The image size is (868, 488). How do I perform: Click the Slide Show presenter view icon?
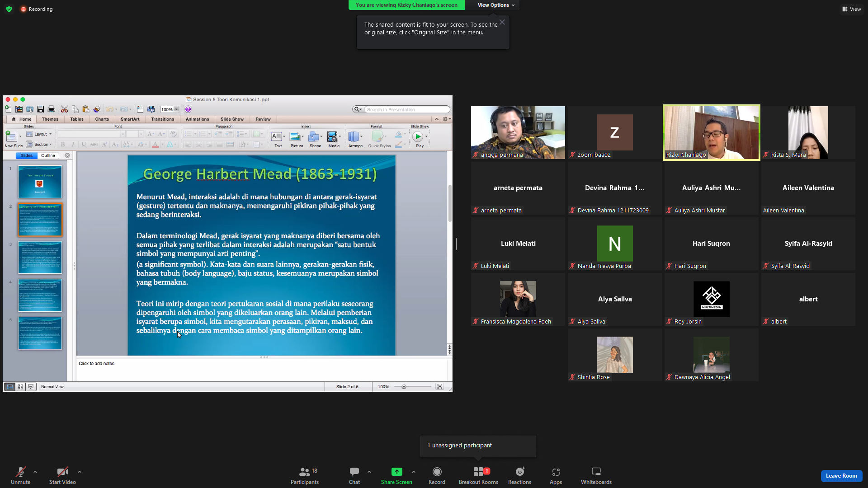[x=31, y=387]
